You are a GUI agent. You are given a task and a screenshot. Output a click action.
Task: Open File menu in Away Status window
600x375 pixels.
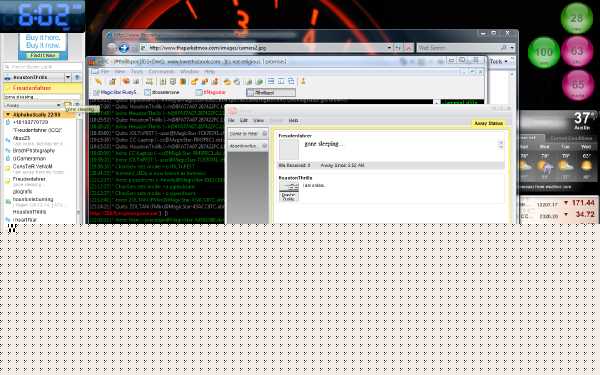[x=232, y=121]
